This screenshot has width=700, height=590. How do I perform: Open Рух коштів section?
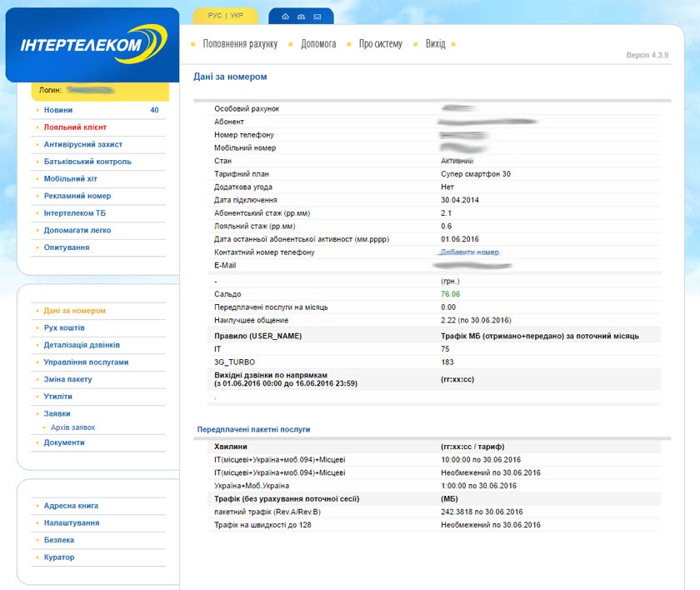[x=64, y=327]
